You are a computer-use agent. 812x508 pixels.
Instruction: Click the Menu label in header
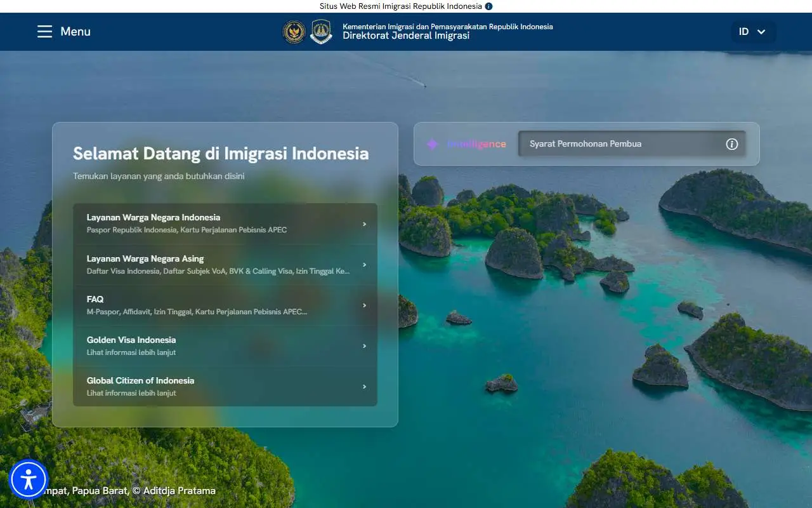click(75, 32)
